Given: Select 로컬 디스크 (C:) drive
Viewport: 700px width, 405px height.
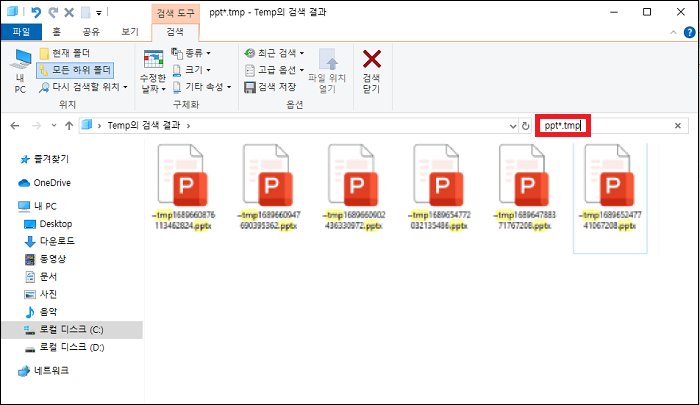Looking at the screenshot, I should [72, 330].
